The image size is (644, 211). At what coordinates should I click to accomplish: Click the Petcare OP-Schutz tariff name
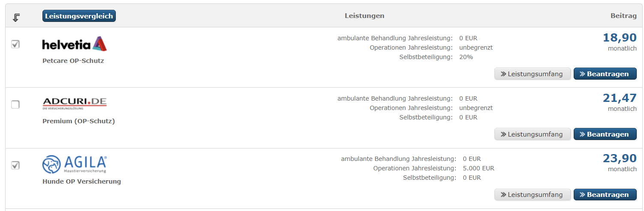click(x=73, y=61)
